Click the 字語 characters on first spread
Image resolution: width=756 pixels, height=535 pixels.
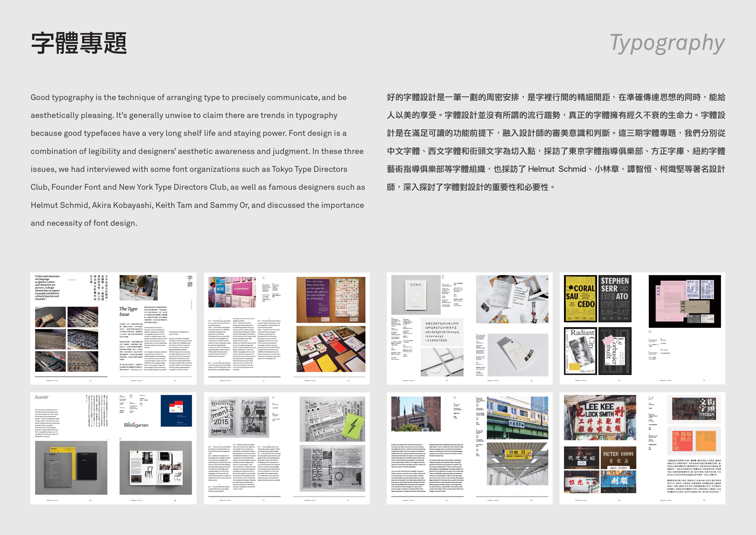(x=190, y=281)
